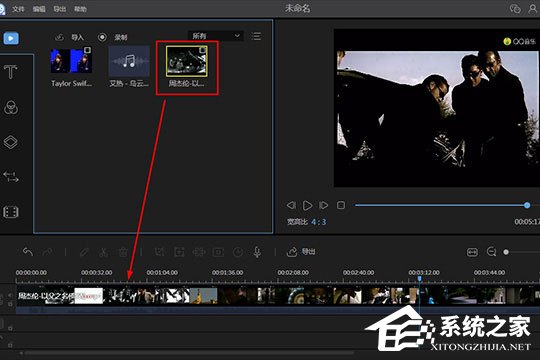540x360 pixels.
Task: Toggle lock on the video track
Action: click(x=10, y=304)
